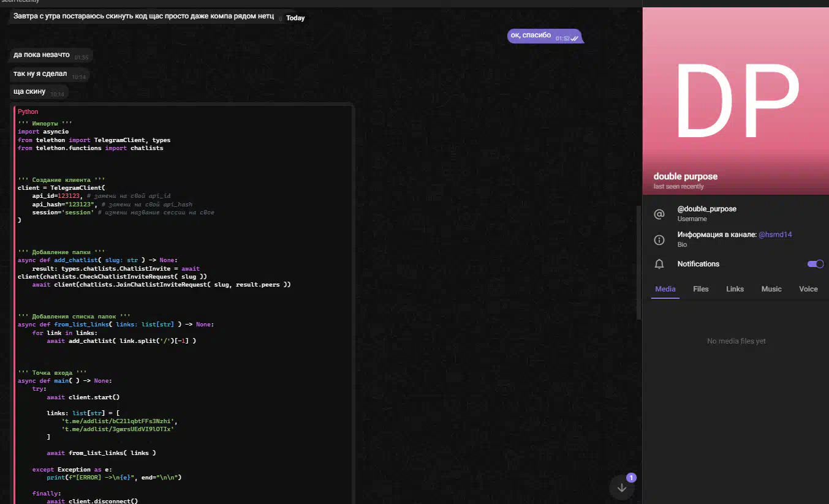Click the Today date badge
The height and width of the screenshot is (504, 829).
pyautogui.click(x=295, y=18)
